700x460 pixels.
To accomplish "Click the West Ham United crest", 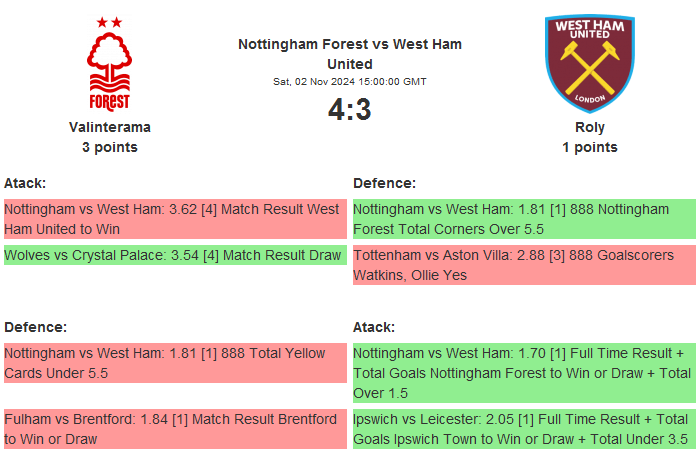I will click(x=589, y=63).
